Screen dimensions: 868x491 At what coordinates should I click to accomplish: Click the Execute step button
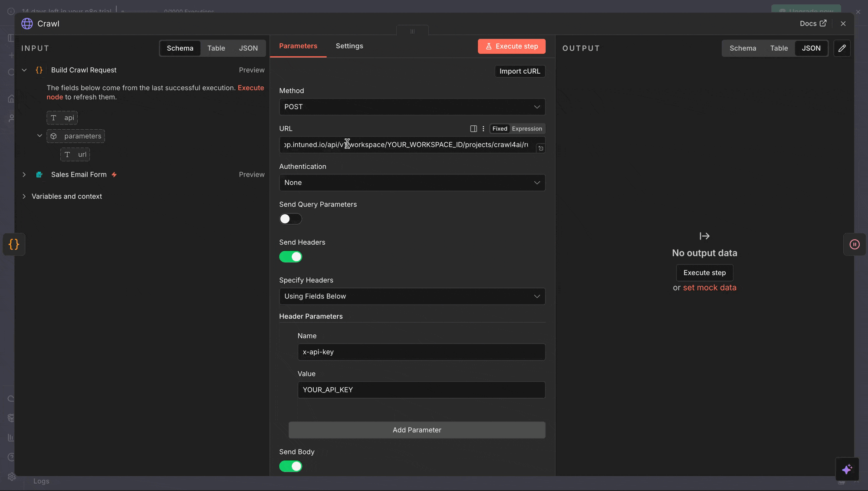[511, 46]
